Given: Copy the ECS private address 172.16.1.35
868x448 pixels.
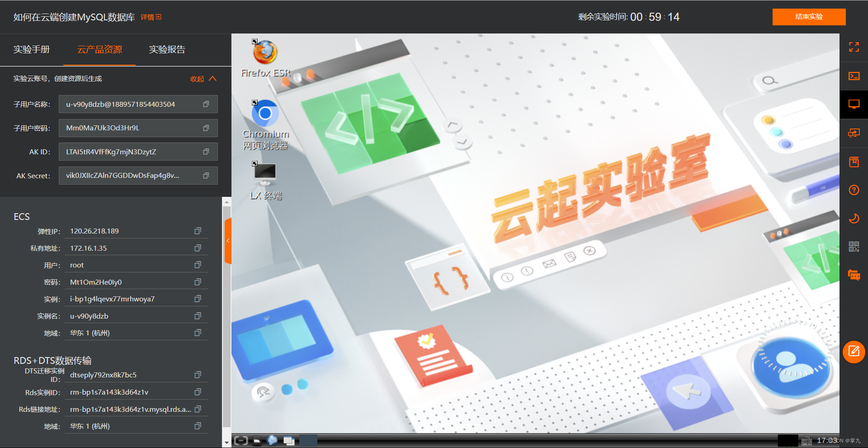Looking at the screenshot, I should (198, 248).
